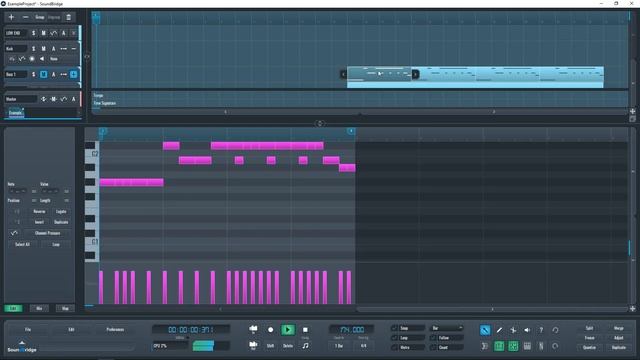Open the Edit menu in bottom bar
The width and height of the screenshot is (640, 360).
(x=71, y=329)
